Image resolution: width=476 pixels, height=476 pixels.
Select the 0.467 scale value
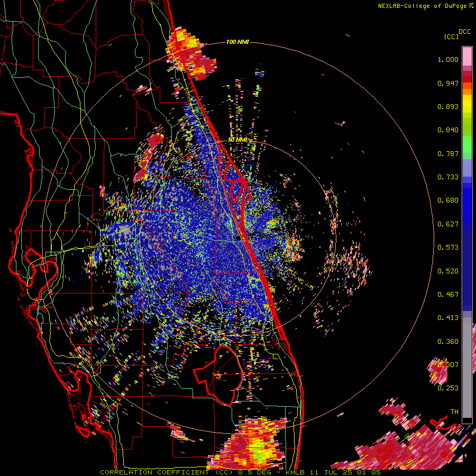pyautogui.click(x=448, y=295)
